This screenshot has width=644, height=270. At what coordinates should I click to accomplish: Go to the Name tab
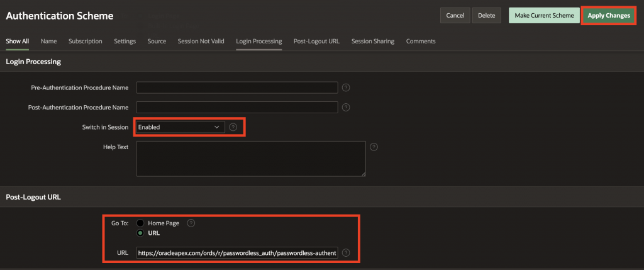[x=49, y=41]
